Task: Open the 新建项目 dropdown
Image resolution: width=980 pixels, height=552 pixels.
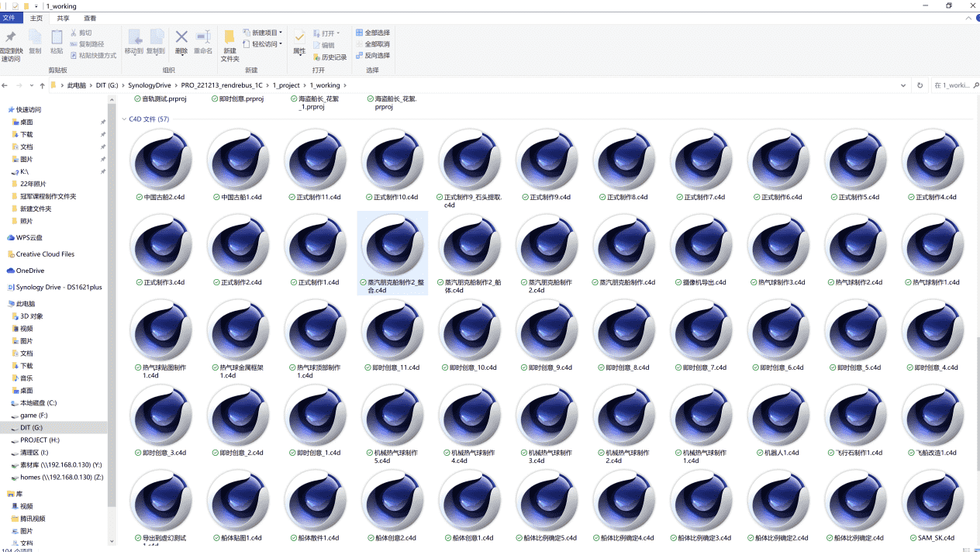Action: pyautogui.click(x=262, y=33)
